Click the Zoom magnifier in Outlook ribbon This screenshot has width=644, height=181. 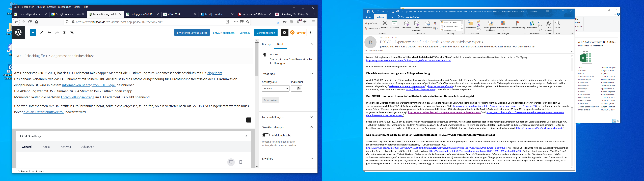click(558, 25)
